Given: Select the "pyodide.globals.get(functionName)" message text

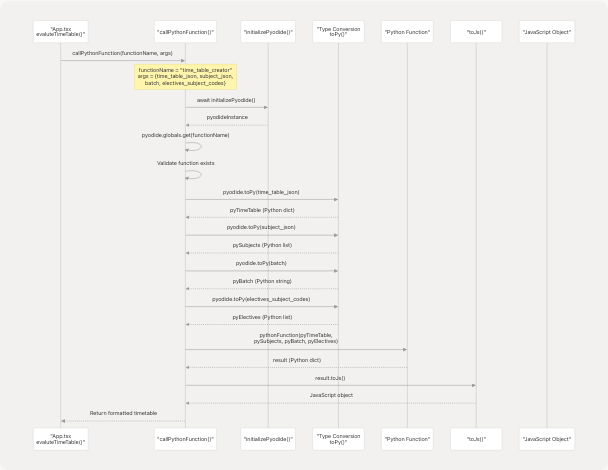Looking at the screenshot, I should coord(185,135).
